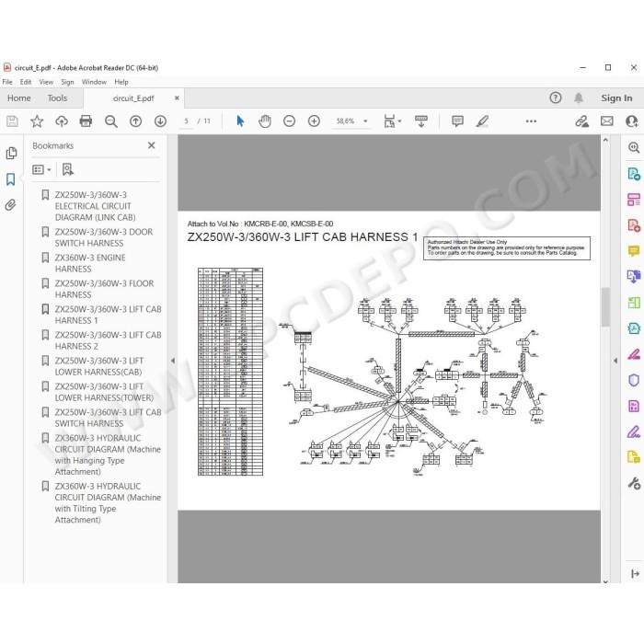This screenshot has width=644, height=644.
Task: Print the document with the printer icon
Action: [x=86, y=121]
